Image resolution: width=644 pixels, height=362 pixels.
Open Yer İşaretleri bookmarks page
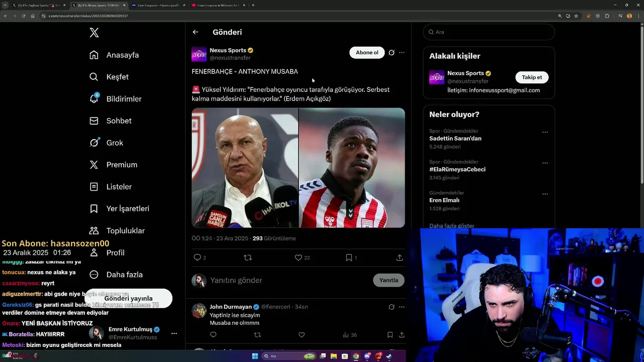pos(119,209)
